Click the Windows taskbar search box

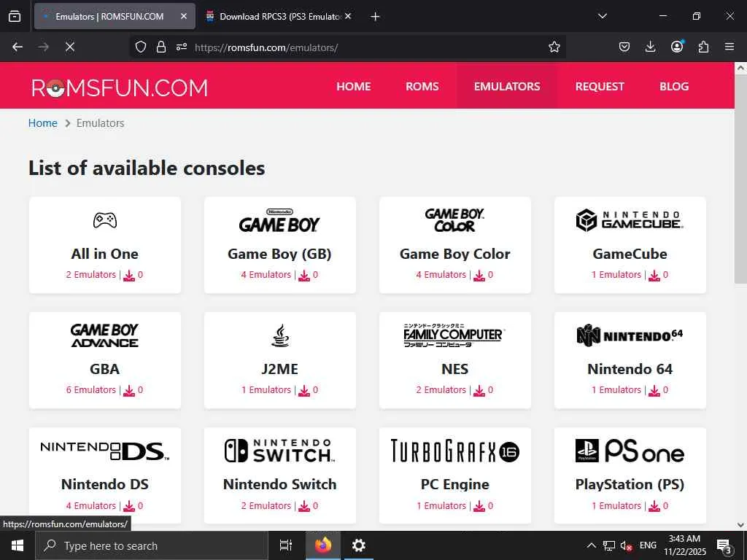click(152, 545)
